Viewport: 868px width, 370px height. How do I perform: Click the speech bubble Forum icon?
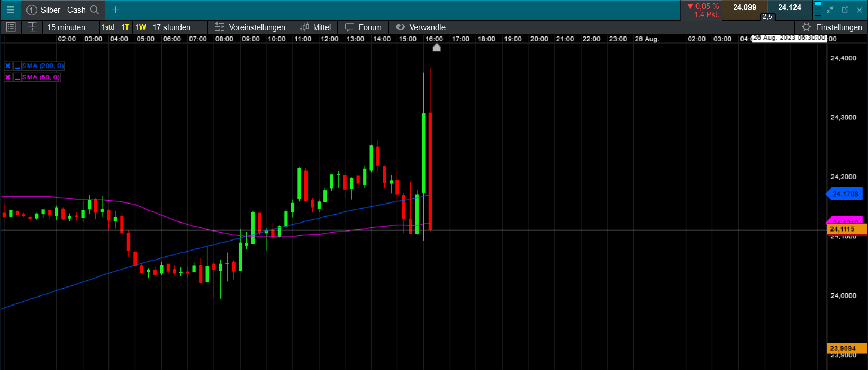coord(349,27)
